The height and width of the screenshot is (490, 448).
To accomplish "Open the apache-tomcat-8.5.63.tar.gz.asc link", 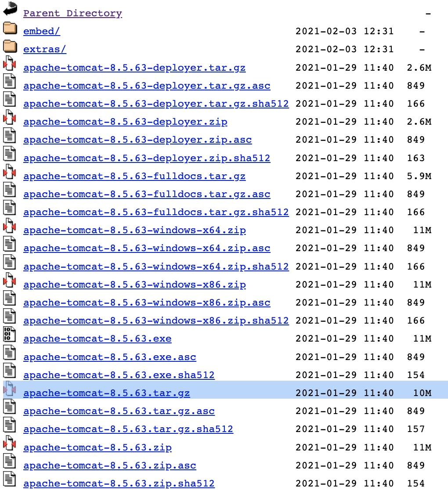I will click(x=119, y=411).
